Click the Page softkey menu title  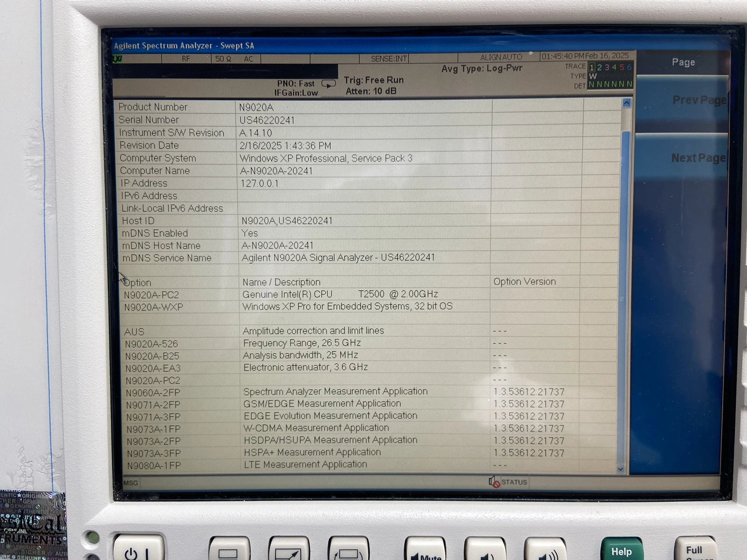(x=683, y=62)
